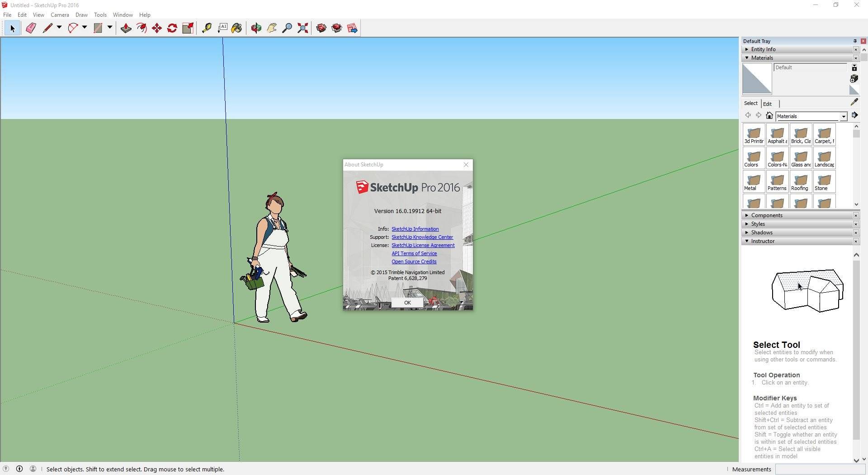This screenshot has width=868, height=475.
Task: Click the geo-location status bar icon
Action: point(6,469)
